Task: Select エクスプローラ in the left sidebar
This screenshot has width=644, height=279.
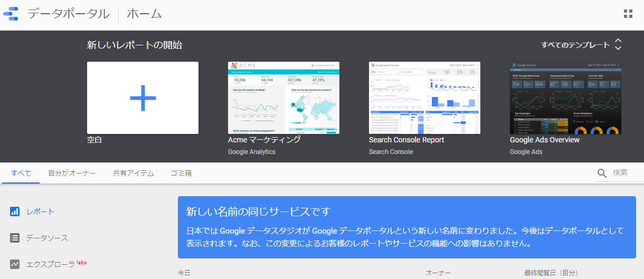Action: 50,264
